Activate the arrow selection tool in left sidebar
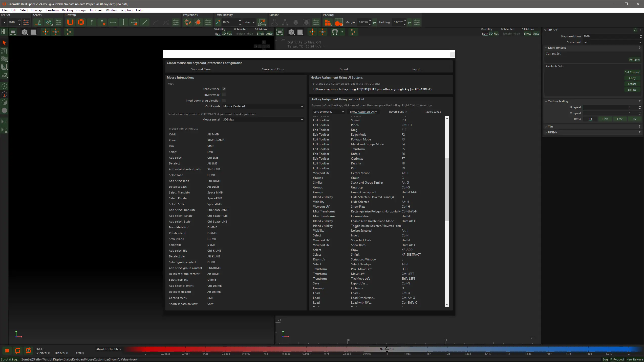Image resolution: width=644 pixels, height=362 pixels. 4,43
